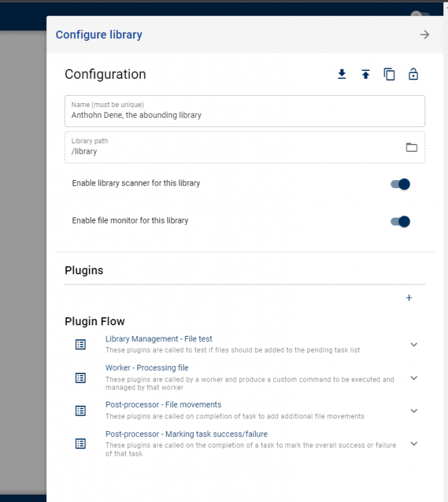Expand Worker - Processing file chevron
Screen dimensions: 448x502
(x=414, y=378)
